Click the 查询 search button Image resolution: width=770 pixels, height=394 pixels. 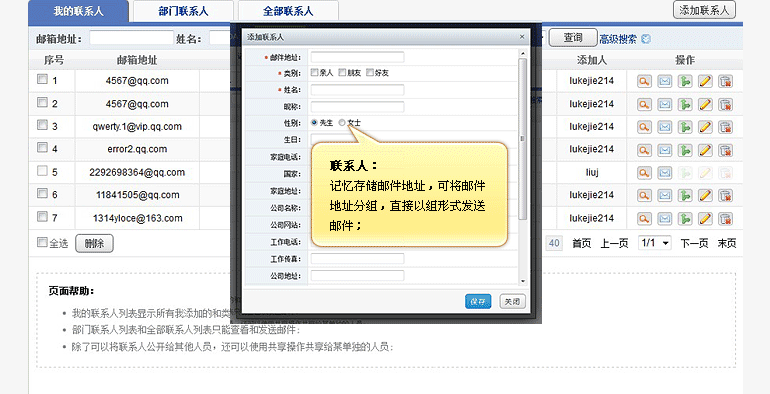(573, 38)
